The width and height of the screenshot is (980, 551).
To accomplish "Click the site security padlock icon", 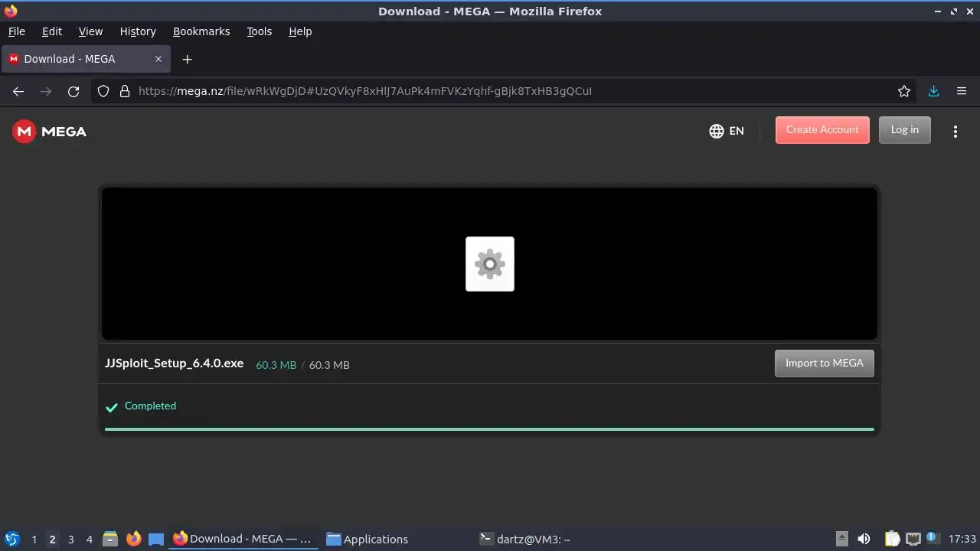I will pos(125,91).
